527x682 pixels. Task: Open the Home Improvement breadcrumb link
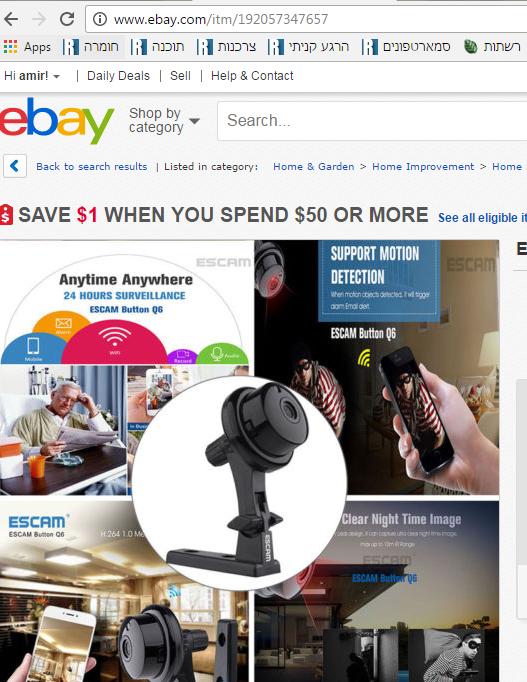[423, 166]
